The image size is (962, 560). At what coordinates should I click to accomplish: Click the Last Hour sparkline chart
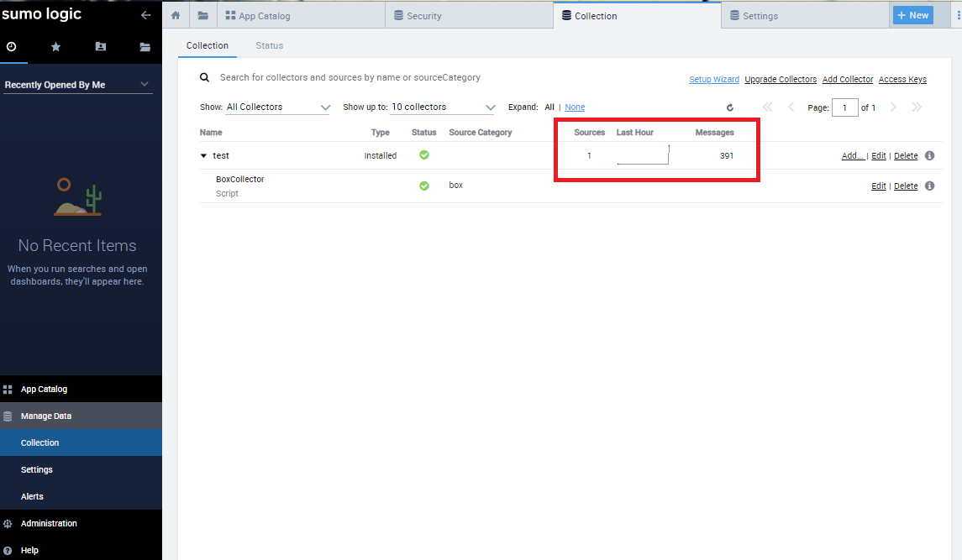[643, 155]
